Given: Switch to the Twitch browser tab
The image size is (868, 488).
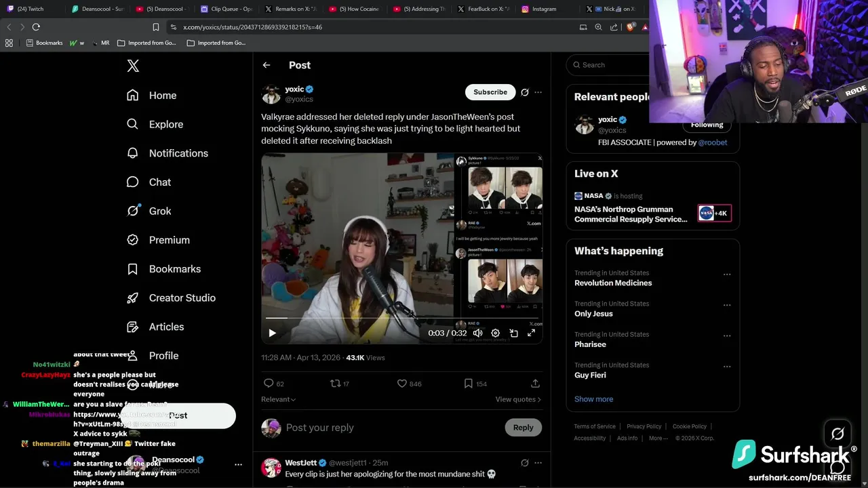Looking at the screenshot, I should (31, 9).
